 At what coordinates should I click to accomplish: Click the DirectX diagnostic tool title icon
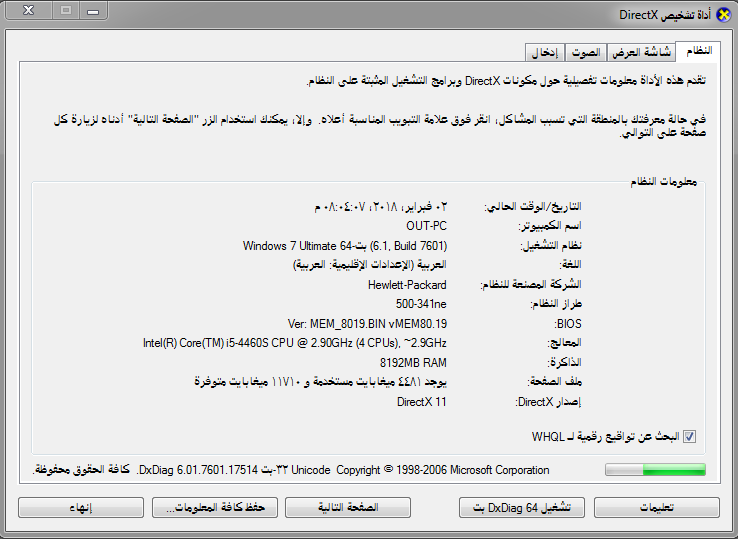coord(723,15)
